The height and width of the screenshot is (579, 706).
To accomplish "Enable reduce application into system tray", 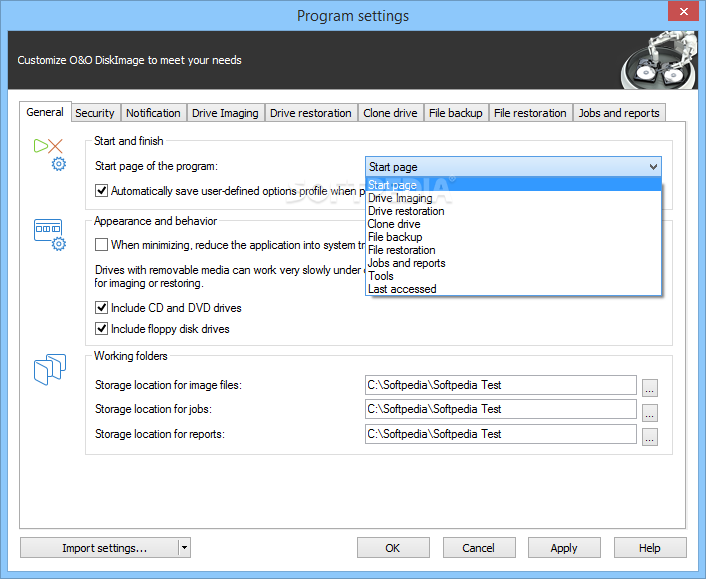I will [x=101, y=245].
